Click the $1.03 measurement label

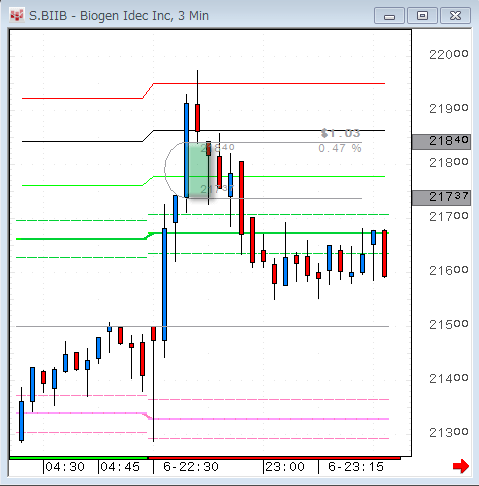pos(340,133)
